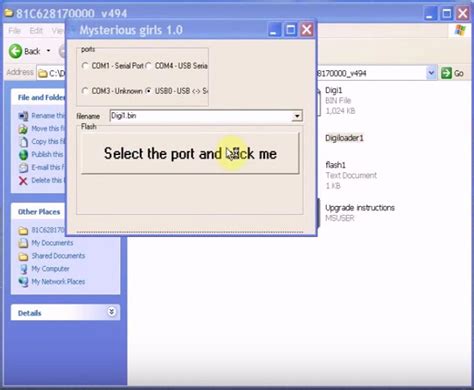
Task: Click My Computer icon in Other Places
Action: 23,269
